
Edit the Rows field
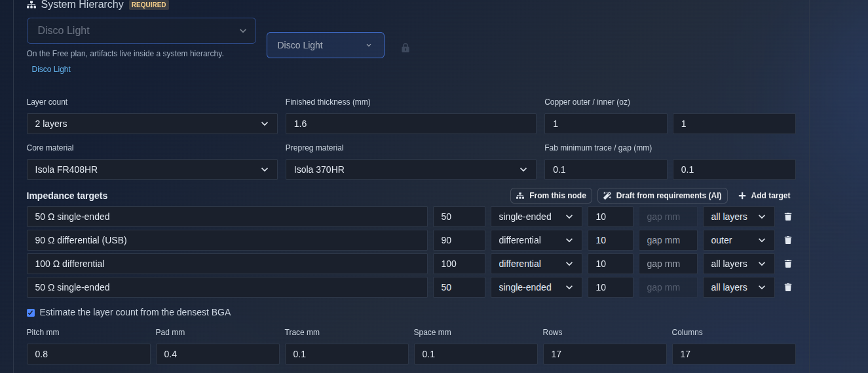[605, 354]
